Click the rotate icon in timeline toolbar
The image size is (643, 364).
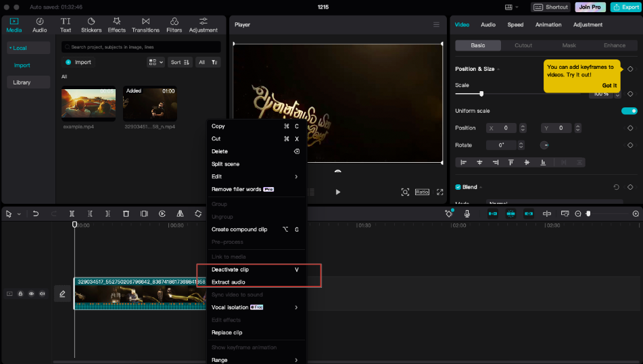click(198, 213)
